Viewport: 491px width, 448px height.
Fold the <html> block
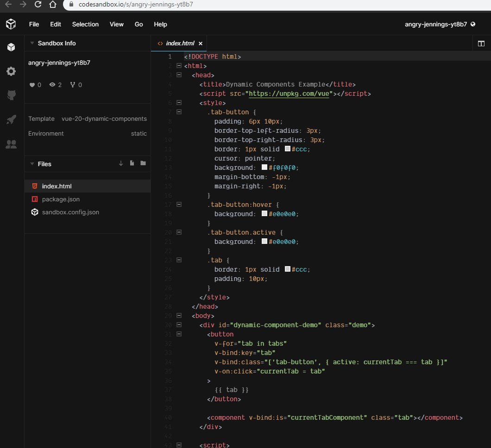pos(179,66)
